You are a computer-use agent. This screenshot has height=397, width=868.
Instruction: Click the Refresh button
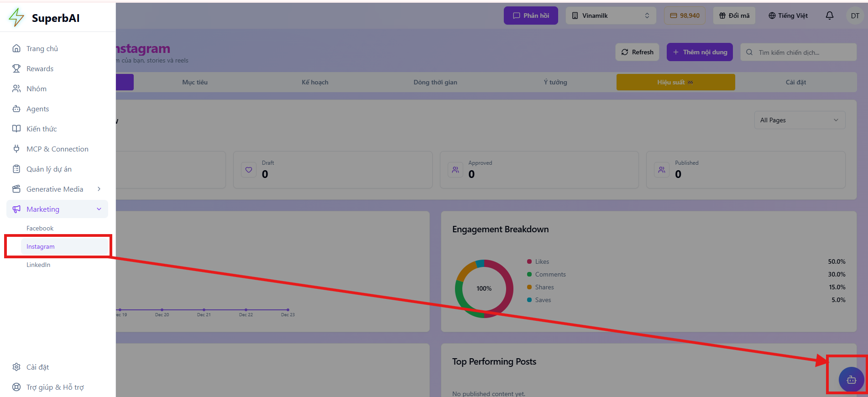638,52
